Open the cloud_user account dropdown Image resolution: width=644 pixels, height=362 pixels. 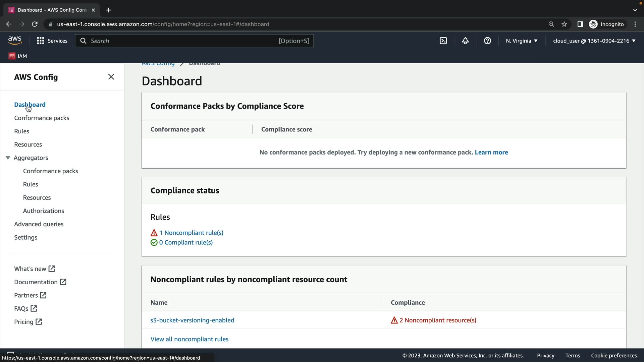pos(594,41)
